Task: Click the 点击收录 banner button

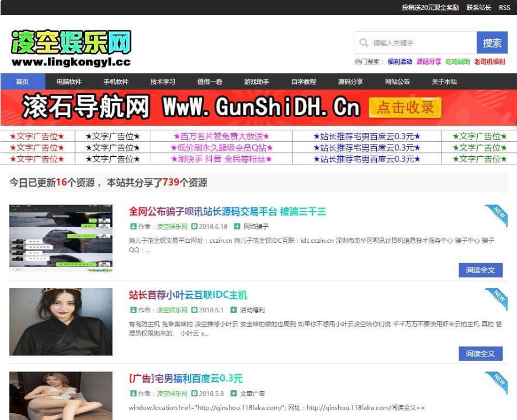Action: [406, 108]
